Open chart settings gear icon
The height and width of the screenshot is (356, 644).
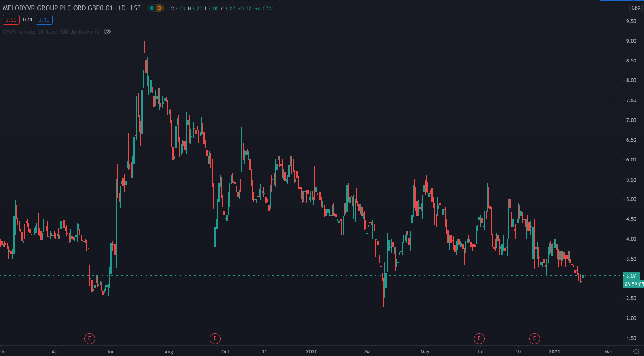(636, 351)
